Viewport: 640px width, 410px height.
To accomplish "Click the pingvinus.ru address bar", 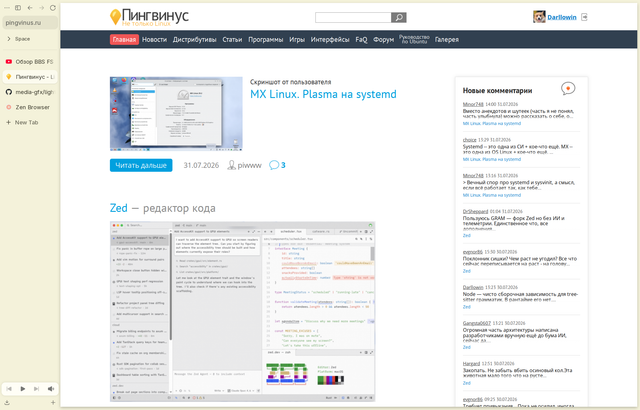I will pos(30,22).
